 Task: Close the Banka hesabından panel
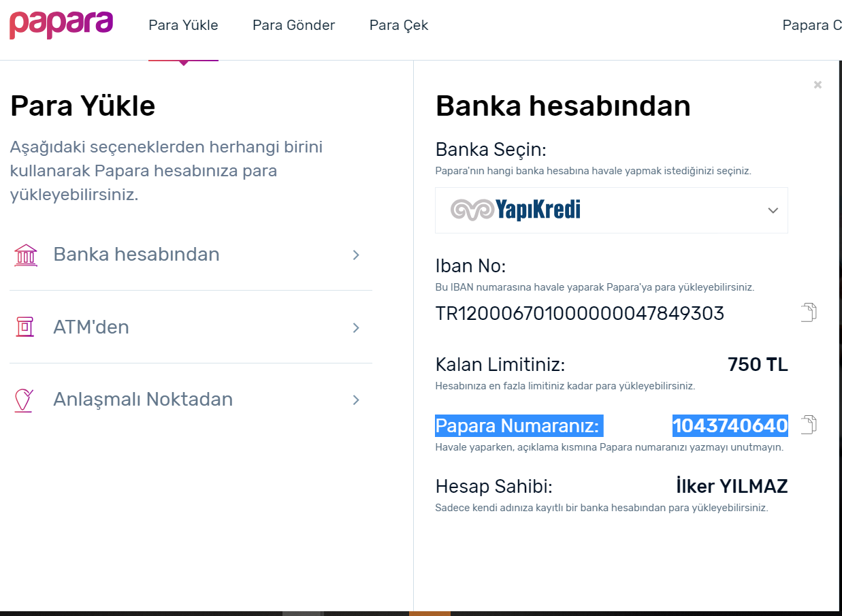tap(817, 85)
